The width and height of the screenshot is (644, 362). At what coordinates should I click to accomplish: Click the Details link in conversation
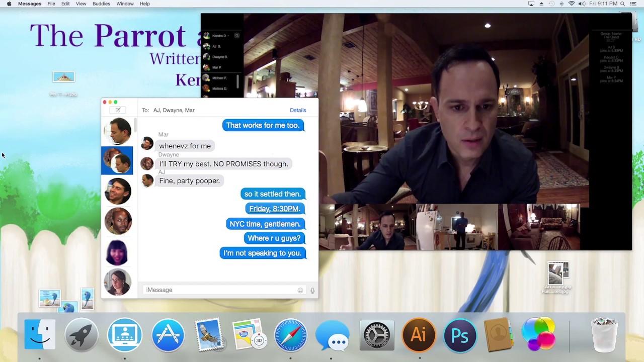(297, 110)
